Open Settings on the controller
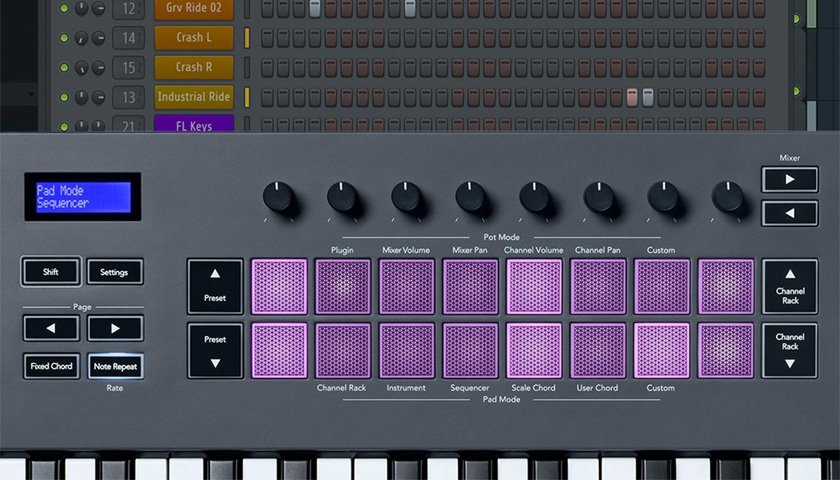This screenshot has width=840, height=480. tap(115, 272)
